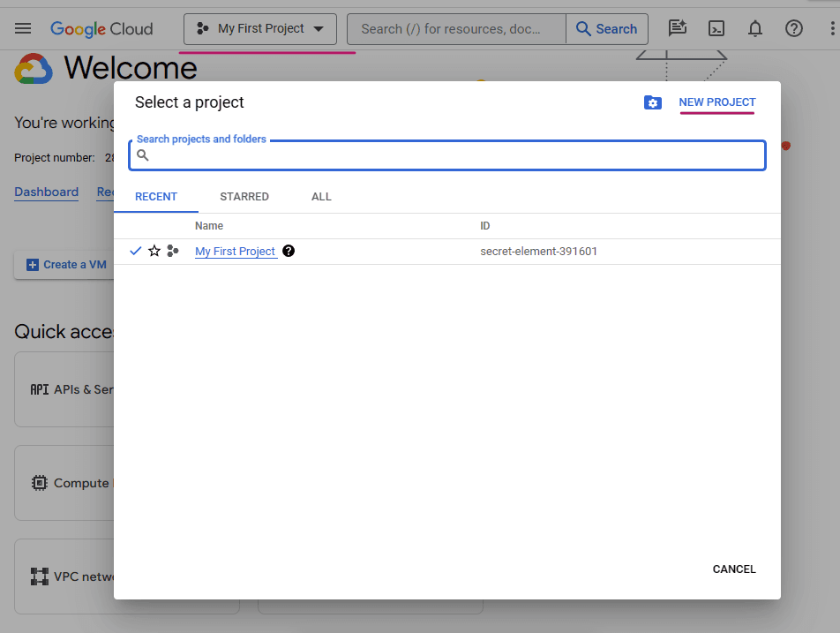
Task: Open APIs & Services quick access card
Action: coord(64,389)
